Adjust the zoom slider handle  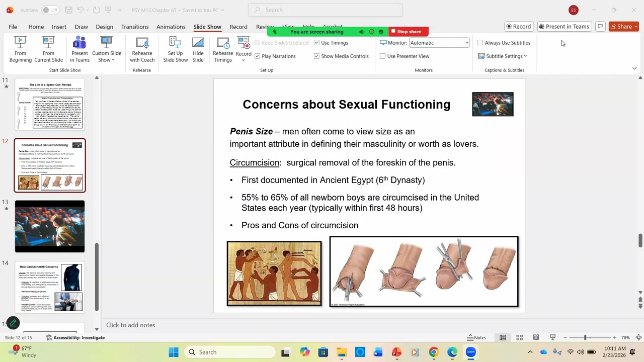[585, 337]
